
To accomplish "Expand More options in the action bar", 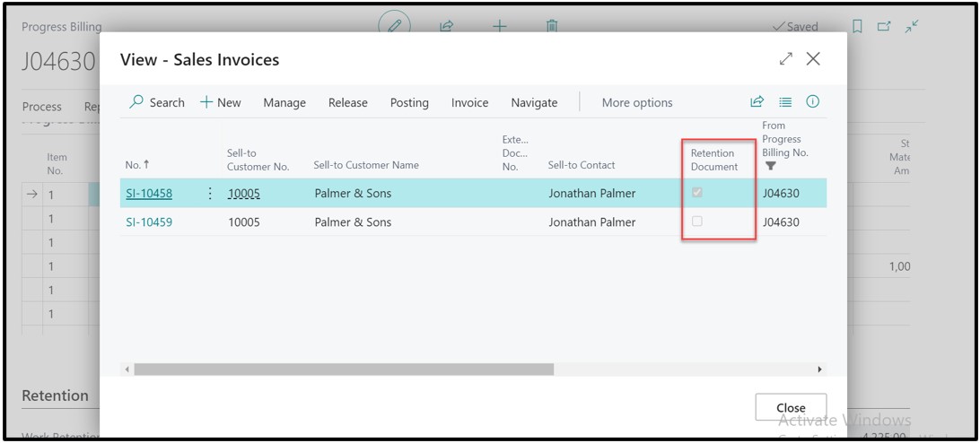I will click(636, 102).
